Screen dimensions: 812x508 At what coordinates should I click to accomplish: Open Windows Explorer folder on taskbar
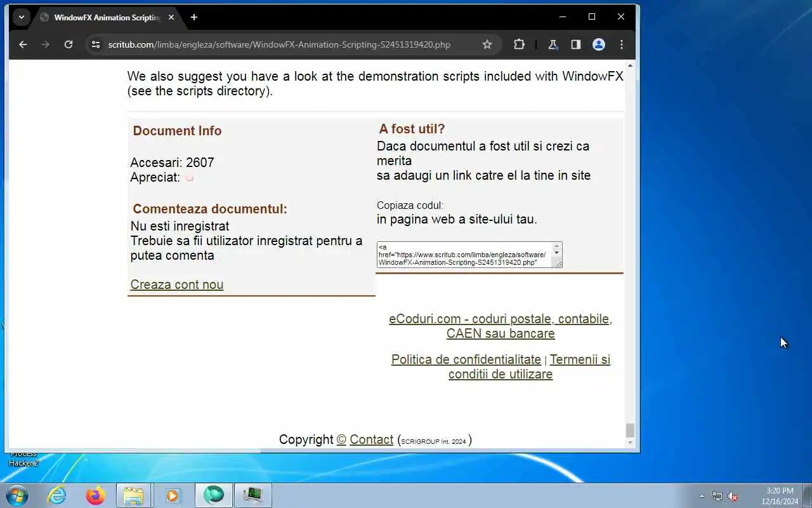[x=134, y=495]
